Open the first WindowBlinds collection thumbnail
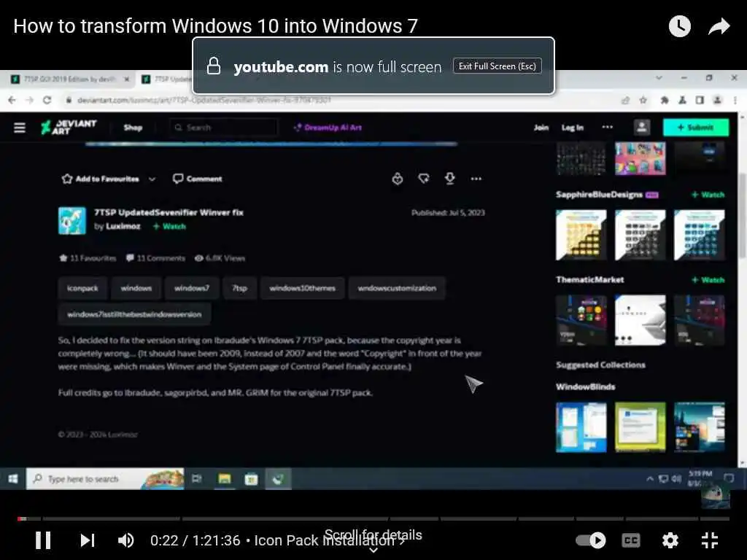 [x=581, y=427]
